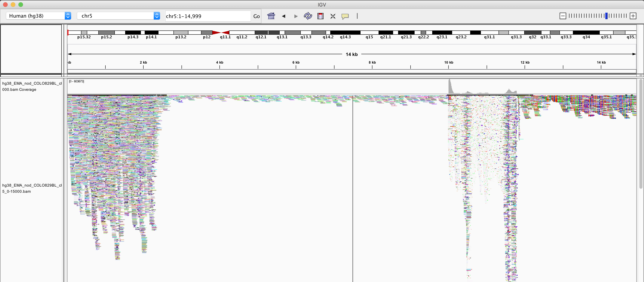Open the chr5 chromosome dropdown
Image resolution: width=644 pixels, height=282 pixels.
[x=115, y=16]
